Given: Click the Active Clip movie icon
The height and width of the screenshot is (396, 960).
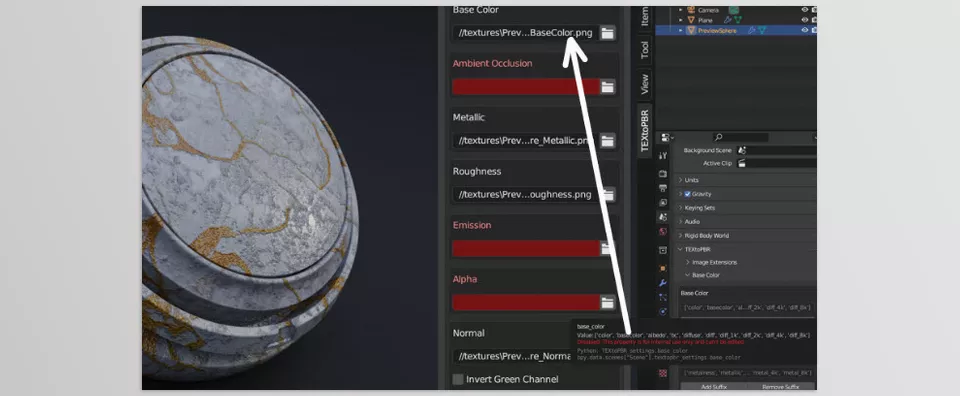Looking at the screenshot, I should pos(742,163).
